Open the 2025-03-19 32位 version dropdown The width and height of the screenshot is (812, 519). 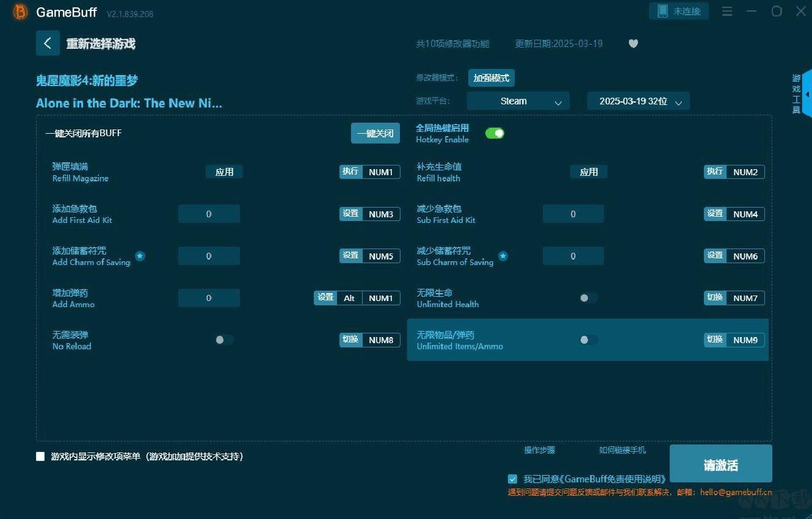coord(639,101)
